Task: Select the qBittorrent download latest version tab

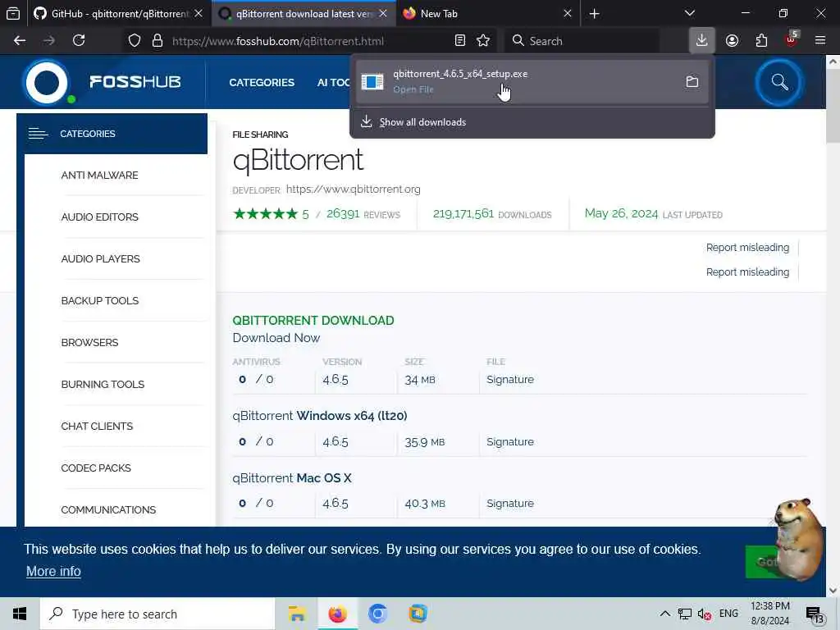Action: pos(304,14)
